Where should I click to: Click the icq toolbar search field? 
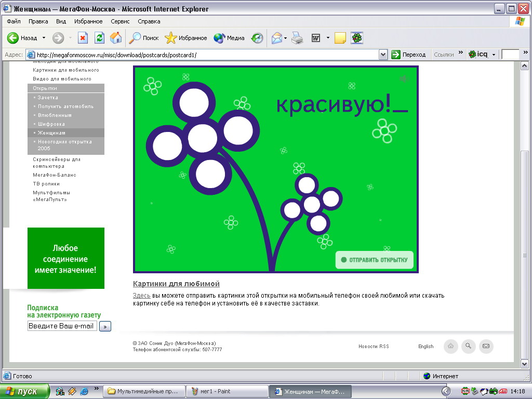[510, 54]
